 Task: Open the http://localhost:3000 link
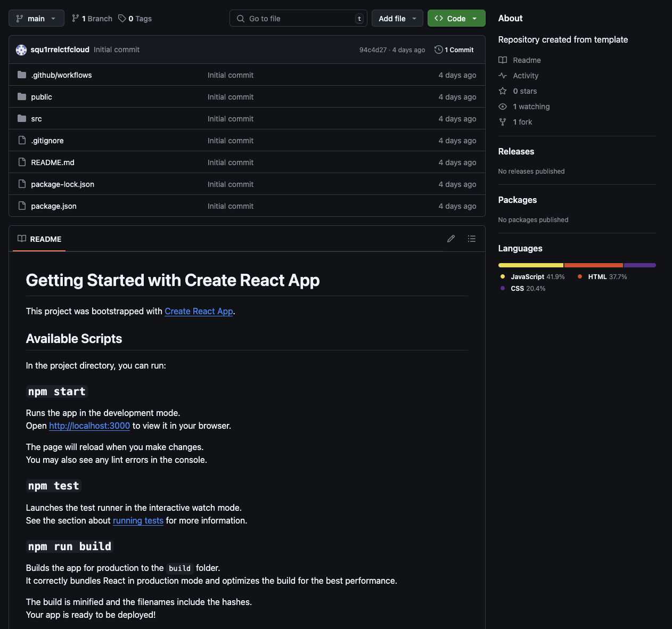click(89, 426)
